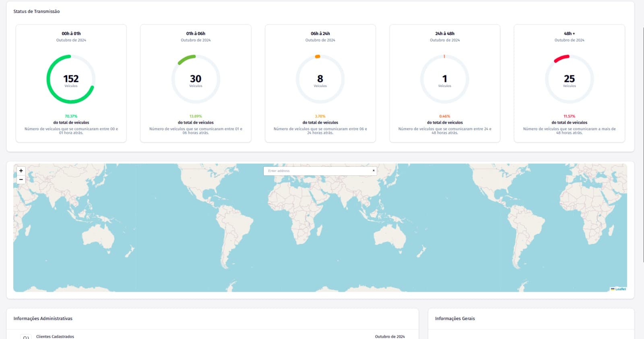Click the description mentioning 24 e 48 horas atrás
The width and height of the screenshot is (644, 339).
tap(444, 131)
